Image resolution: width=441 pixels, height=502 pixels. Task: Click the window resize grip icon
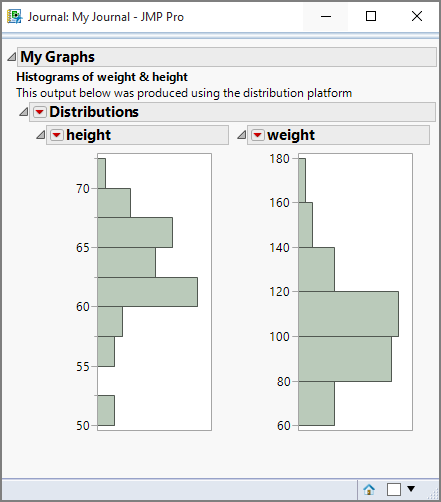(x=433, y=493)
